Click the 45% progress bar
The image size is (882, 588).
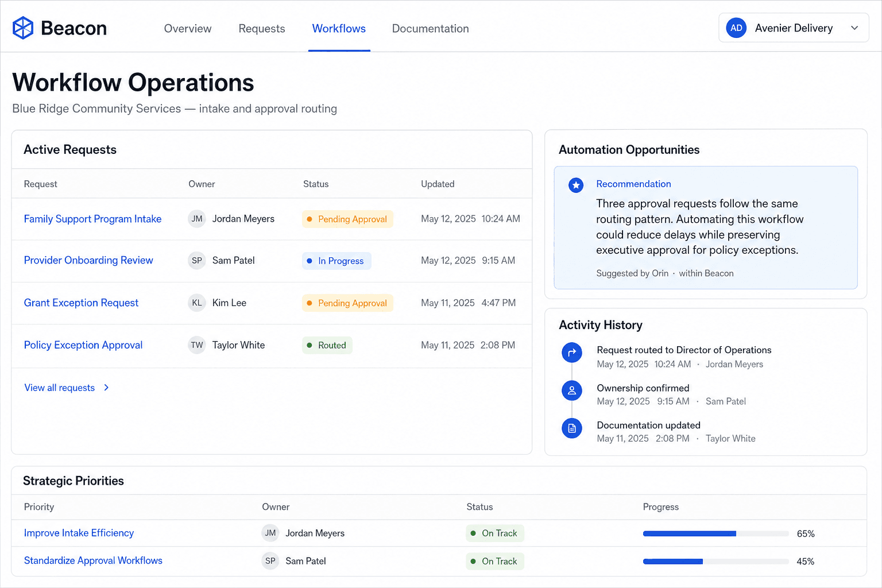pyautogui.click(x=715, y=561)
